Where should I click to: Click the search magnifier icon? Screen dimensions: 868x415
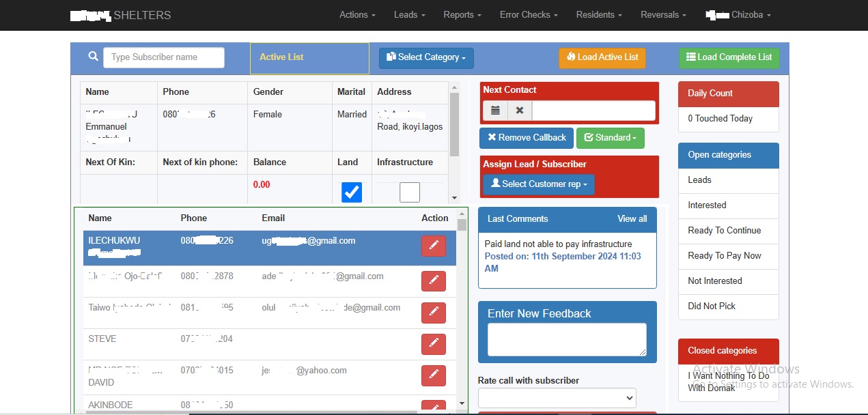pos(94,57)
